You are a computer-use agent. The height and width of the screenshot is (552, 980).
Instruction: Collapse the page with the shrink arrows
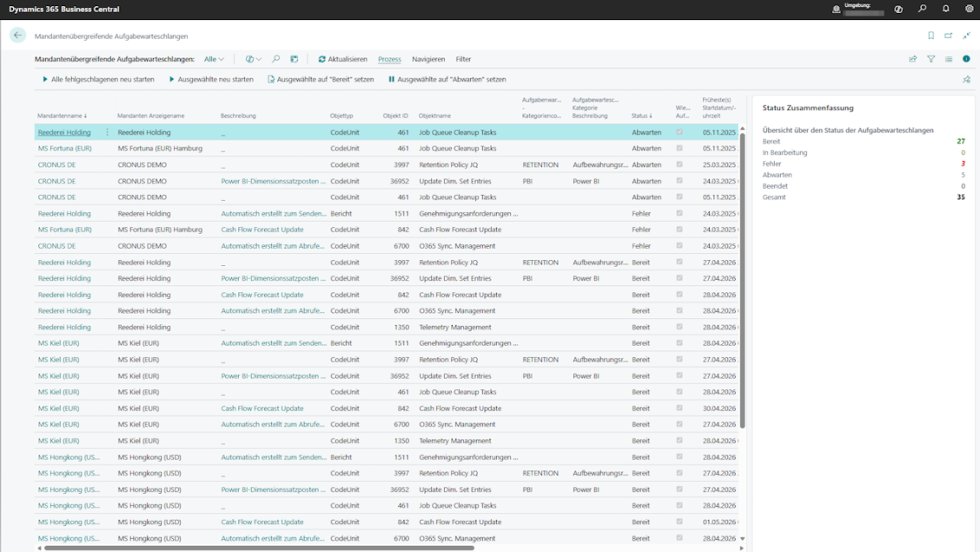[967, 36]
